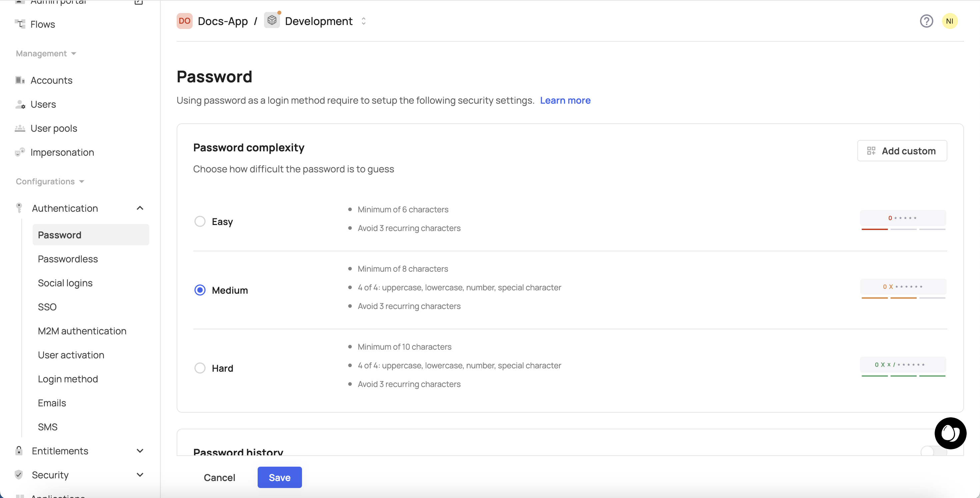Click the Users management icon
This screenshot has width=980, height=498.
(20, 104)
